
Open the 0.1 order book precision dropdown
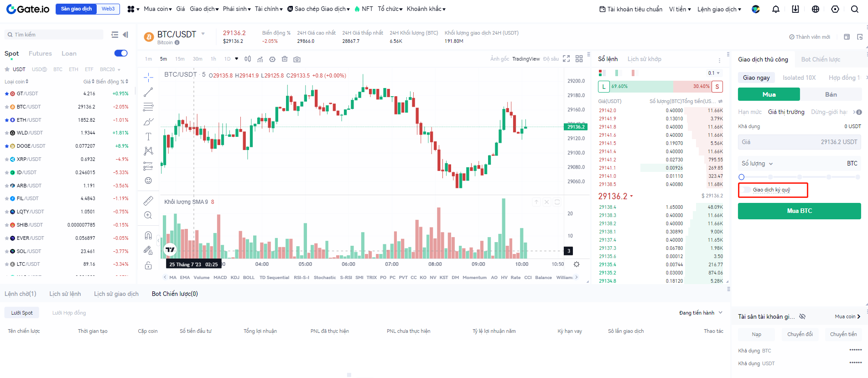tap(714, 73)
